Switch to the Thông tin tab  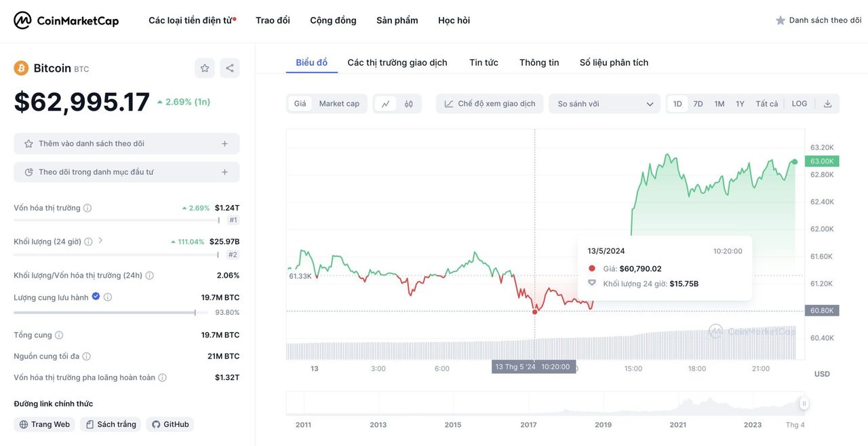pyautogui.click(x=539, y=62)
